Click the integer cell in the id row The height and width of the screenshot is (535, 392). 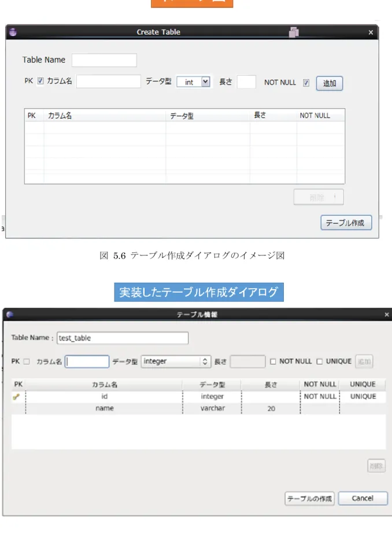[x=212, y=396]
